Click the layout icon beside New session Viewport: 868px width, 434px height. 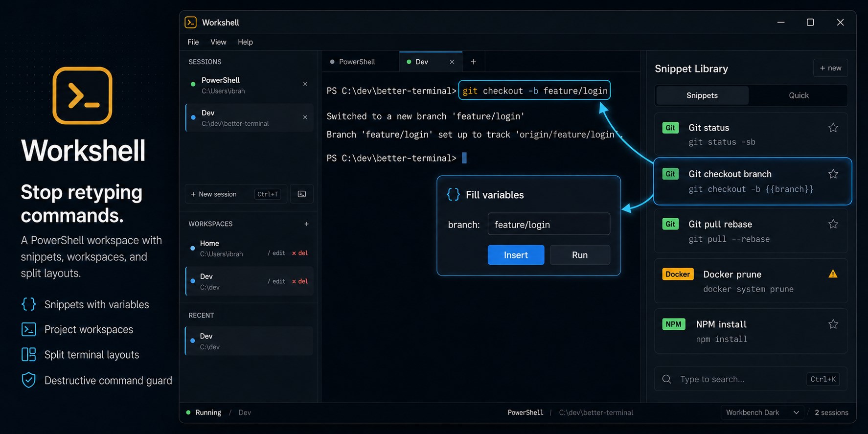pos(302,194)
